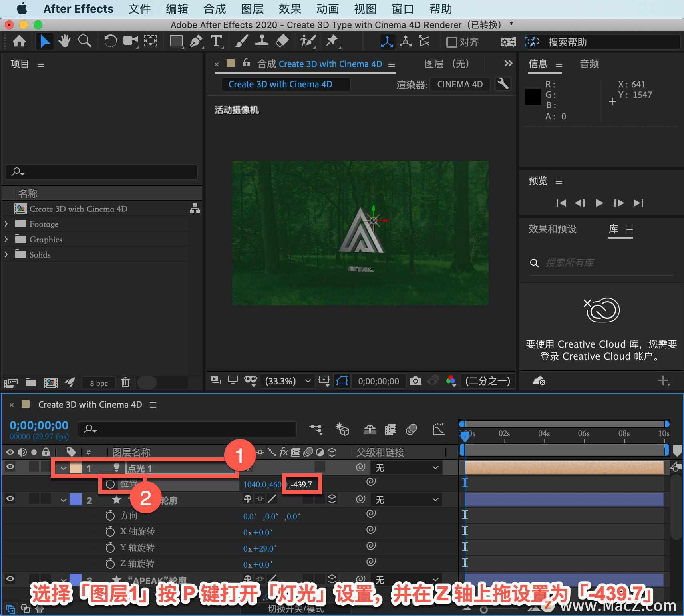Click the timeline zoom slider handle
The height and width of the screenshot is (616, 684).
pos(484,610)
